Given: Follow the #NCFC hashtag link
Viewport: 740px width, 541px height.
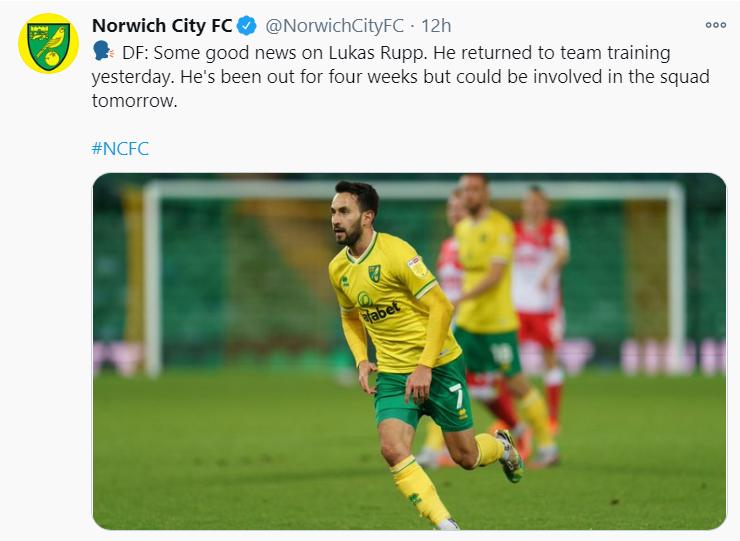Looking at the screenshot, I should (x=120, y=148).
